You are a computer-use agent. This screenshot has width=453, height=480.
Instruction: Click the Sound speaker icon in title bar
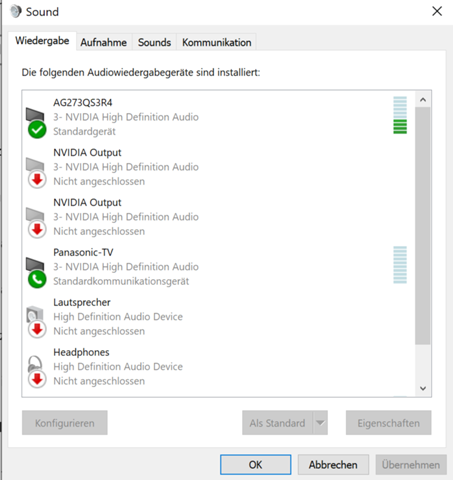[16, 11]
